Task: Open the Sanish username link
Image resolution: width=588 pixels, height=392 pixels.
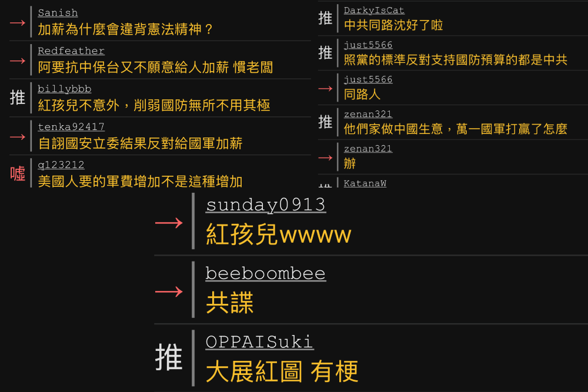Action: point(58,13)
